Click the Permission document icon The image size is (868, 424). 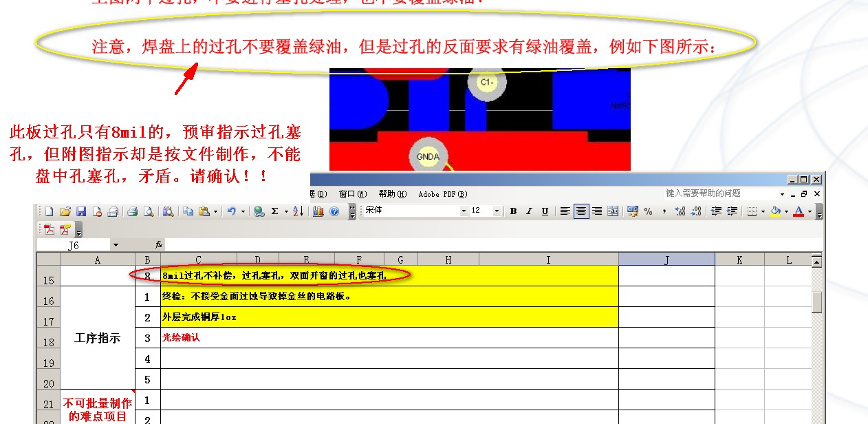(98, 211)
